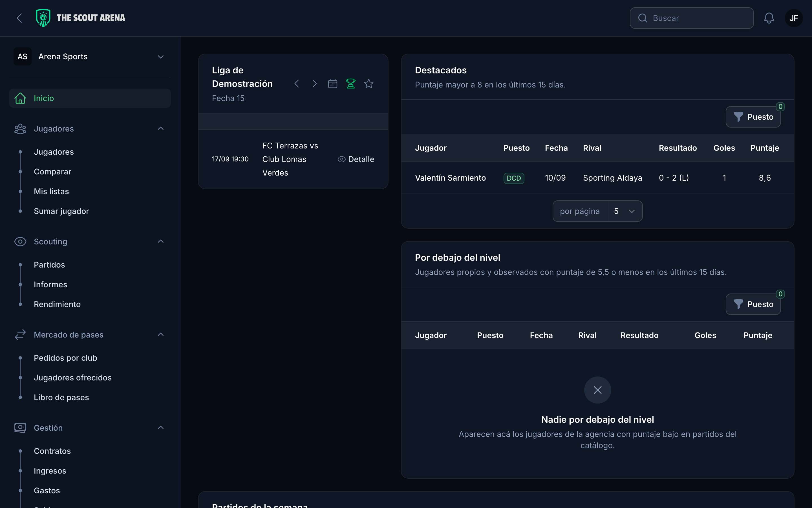Open the notifications bell
Screen dimensions: 812x508
click(769, 18)
